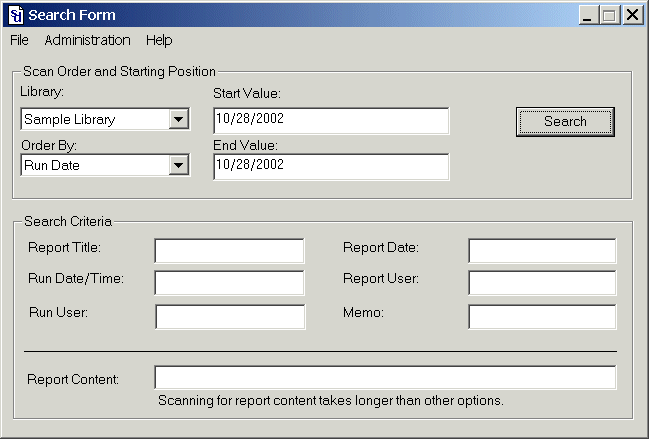
Task: Select the Report User text box
Action: tap(542, 283)
